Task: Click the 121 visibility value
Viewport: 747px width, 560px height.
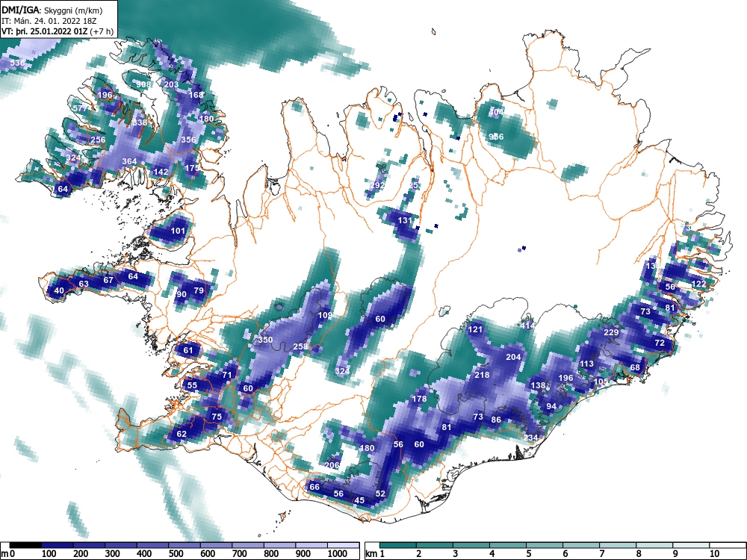Action: [x=475, y=329]
